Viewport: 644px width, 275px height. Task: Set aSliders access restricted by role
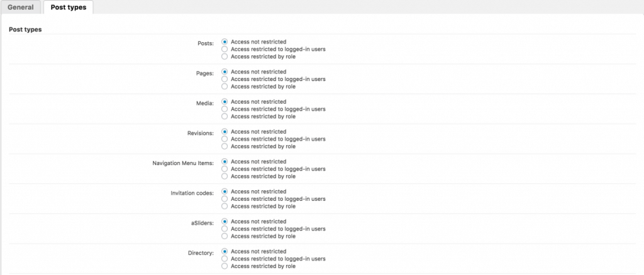tap(225, 236)
